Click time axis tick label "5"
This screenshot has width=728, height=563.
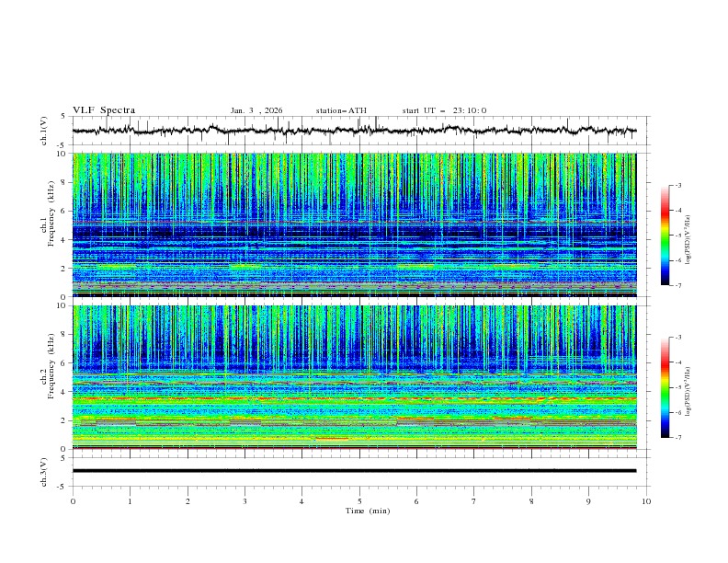[x=359, y=501]
